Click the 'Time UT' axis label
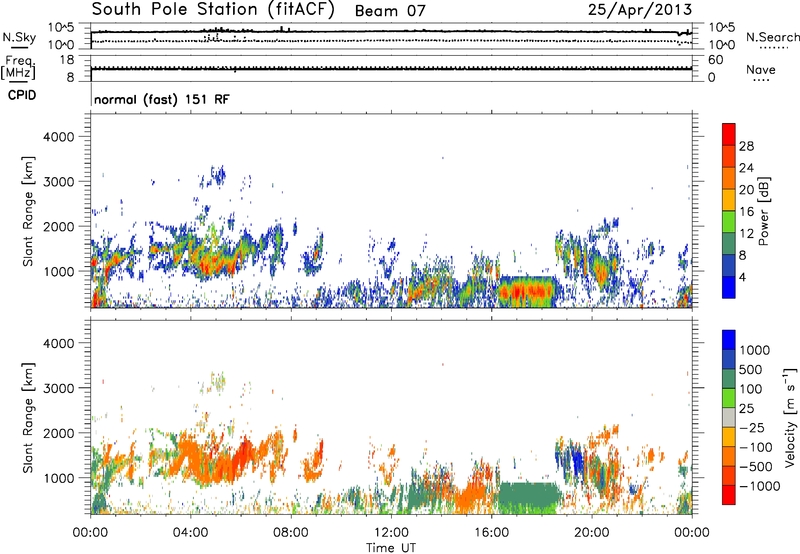 391,548
